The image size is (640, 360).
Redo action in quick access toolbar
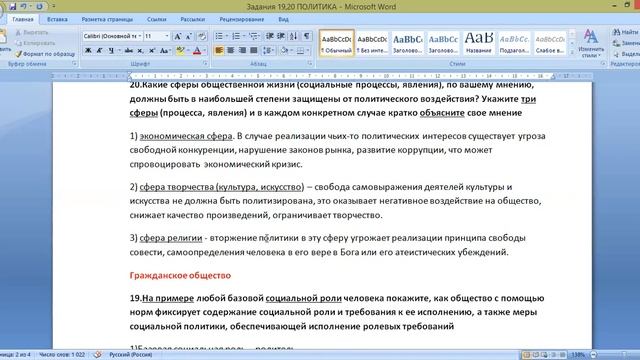[x=39, y=7]
